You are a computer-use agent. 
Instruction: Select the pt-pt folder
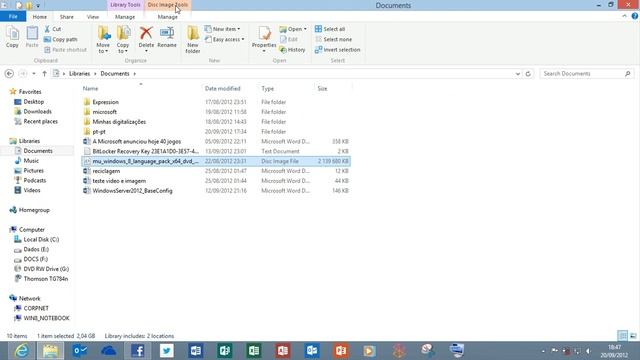99,132
